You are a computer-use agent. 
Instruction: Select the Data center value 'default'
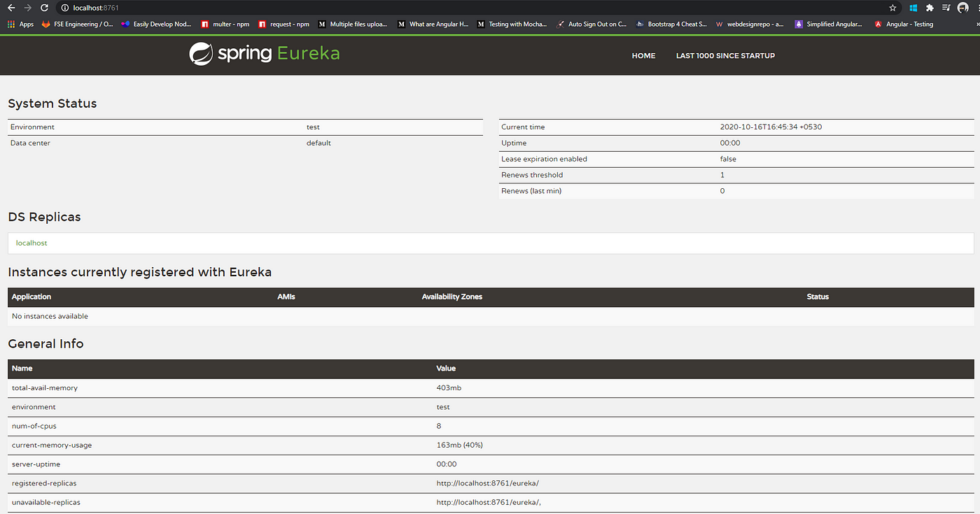(318, 143)
